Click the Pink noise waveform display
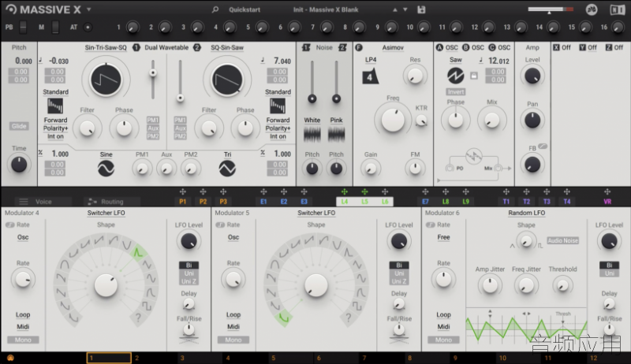This screenshot has width=631, height=364. point(337,135)
